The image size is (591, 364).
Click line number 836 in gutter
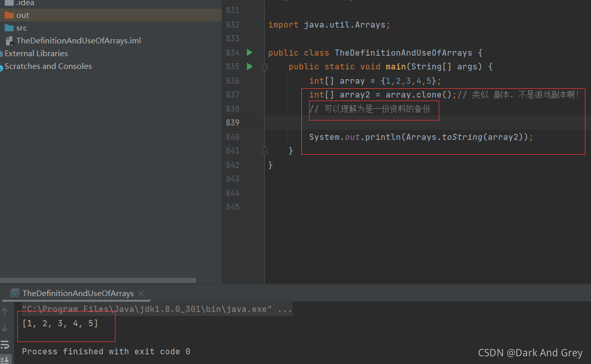[232, 81]
